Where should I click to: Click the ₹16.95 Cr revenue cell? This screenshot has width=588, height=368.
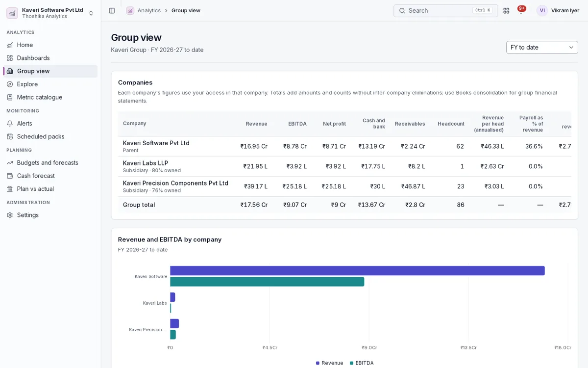[x=254, y=146]
